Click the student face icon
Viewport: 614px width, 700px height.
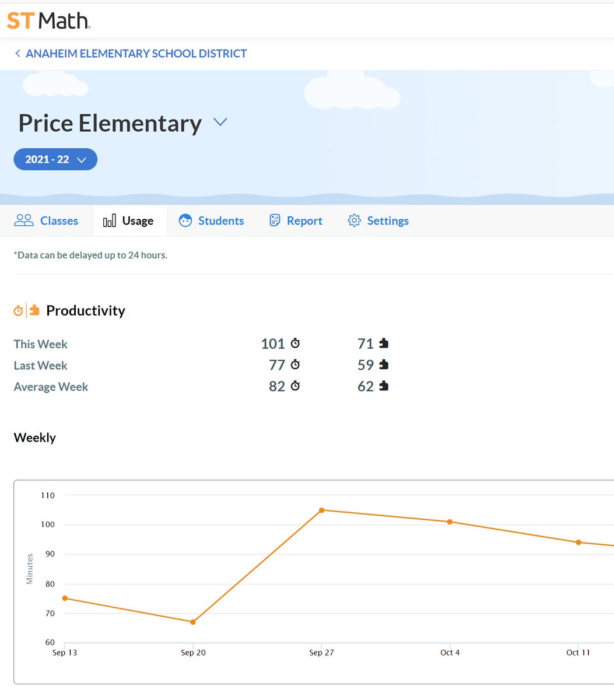point(185,220)
